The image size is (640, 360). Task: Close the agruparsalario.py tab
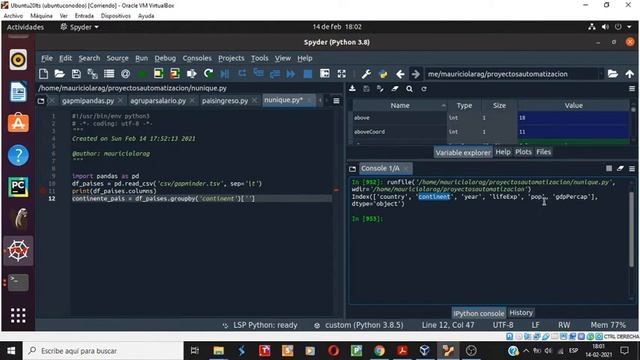pos(192,100)
